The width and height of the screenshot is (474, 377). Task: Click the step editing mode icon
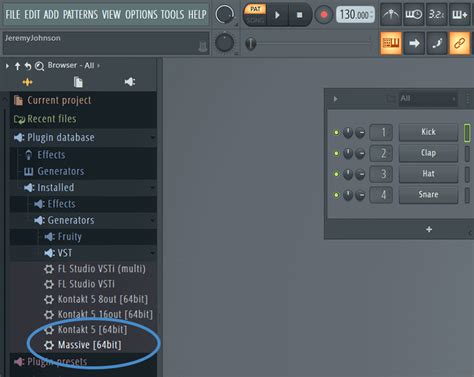click(x=437, y=43)
